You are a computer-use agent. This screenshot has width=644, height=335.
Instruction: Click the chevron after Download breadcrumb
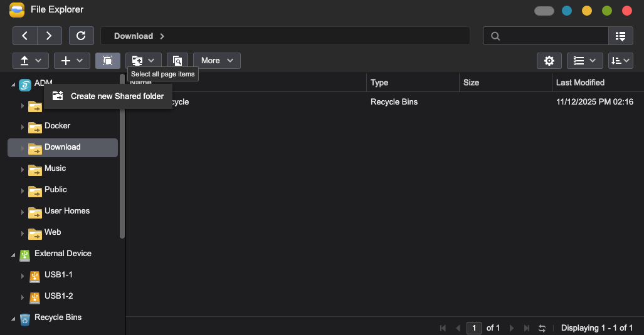pyautogui.click(x=162, y=36)
